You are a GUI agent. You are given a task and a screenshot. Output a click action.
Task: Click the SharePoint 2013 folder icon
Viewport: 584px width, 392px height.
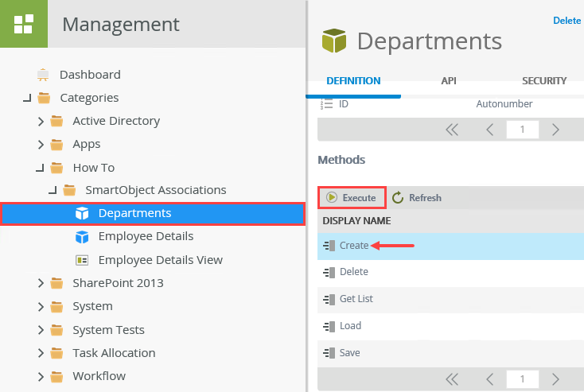pos(56,283)
